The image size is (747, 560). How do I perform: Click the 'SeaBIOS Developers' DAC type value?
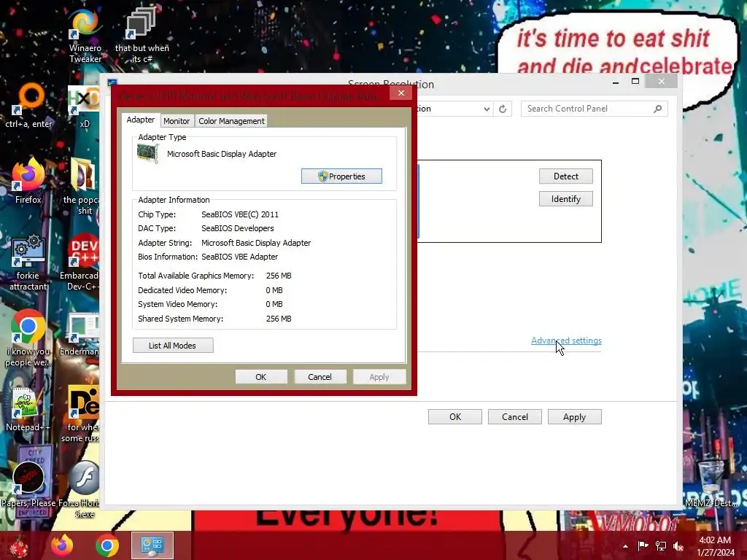coord(238,228)
